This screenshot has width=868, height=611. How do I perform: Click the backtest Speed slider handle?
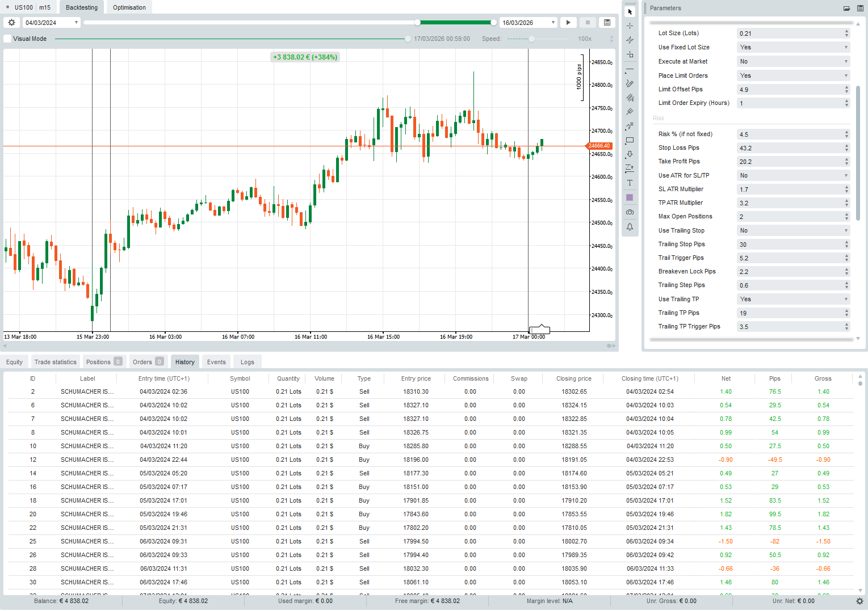coord(531,39)
